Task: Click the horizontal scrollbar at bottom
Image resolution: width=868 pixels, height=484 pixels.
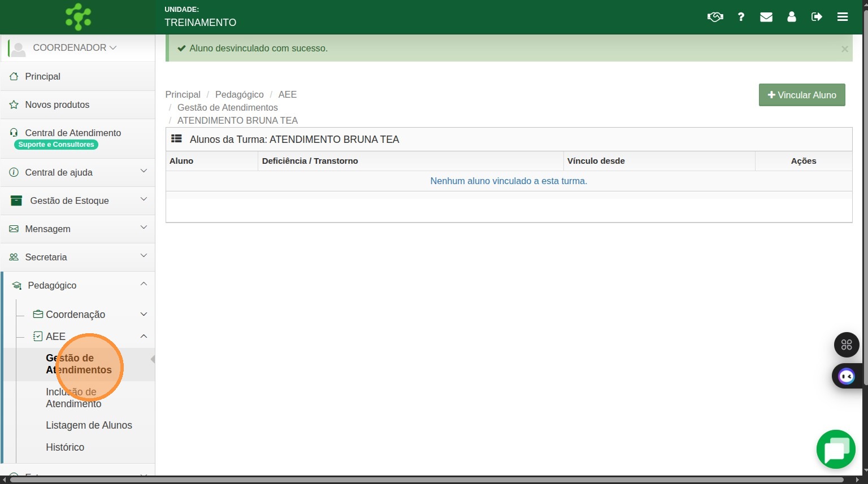Action: [x=427, y=479]
